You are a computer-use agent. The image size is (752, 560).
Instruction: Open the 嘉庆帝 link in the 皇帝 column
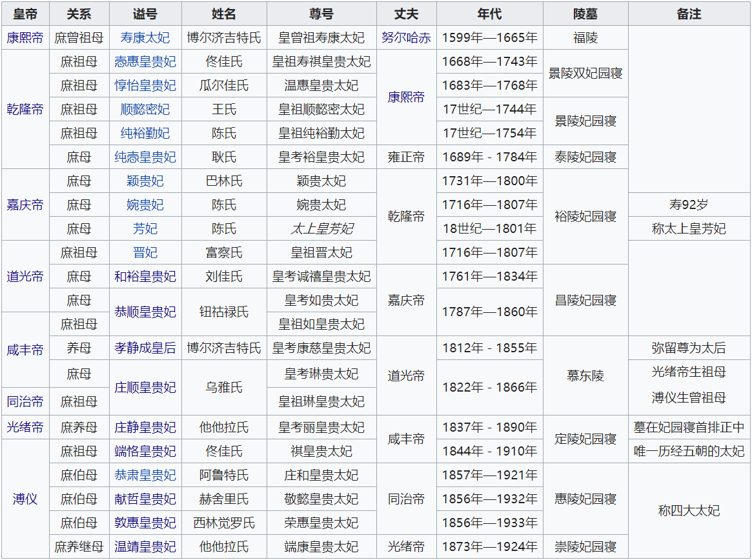[25, 205]
